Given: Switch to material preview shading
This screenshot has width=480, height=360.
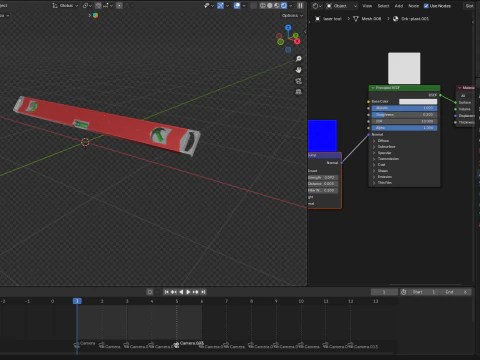Looking at the screenshot, I should point(277,5).
